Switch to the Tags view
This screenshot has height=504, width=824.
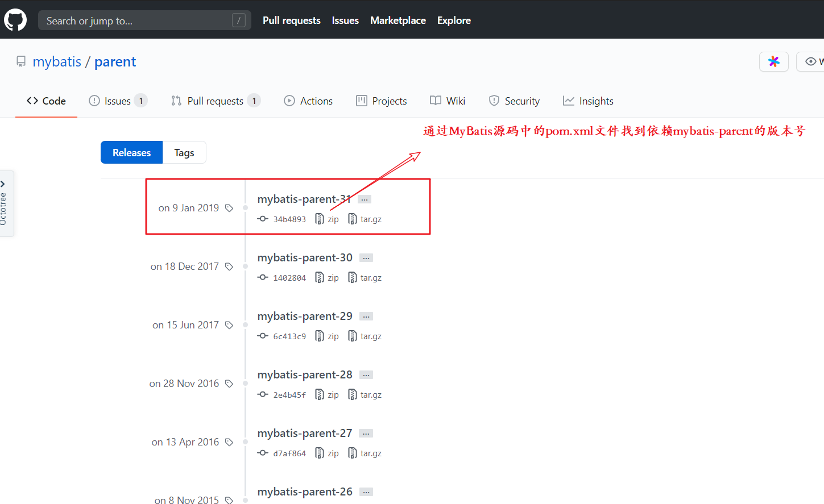click(184, 152)
